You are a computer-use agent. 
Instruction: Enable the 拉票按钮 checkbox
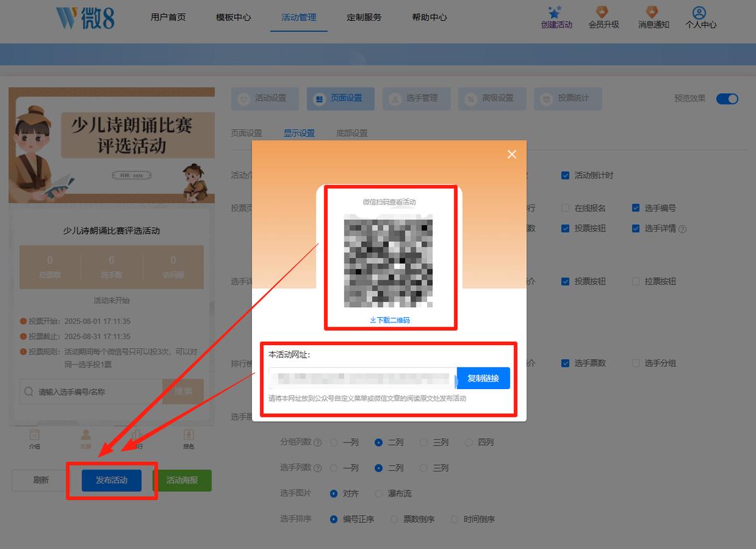point(636,281)
